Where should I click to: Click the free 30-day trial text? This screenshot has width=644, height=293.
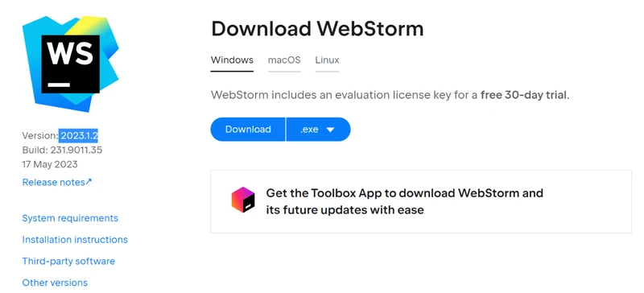point(524,95)
